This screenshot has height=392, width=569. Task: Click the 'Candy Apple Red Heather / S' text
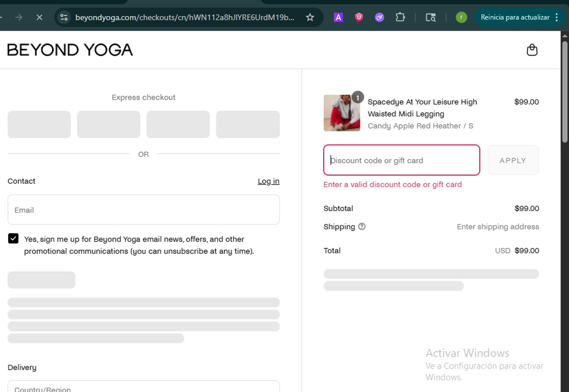pyautogui.click(x=420, y=126)
